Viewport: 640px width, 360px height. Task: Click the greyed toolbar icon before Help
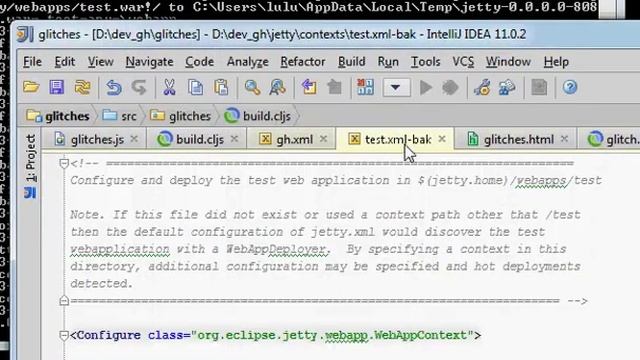coord(539,87)
